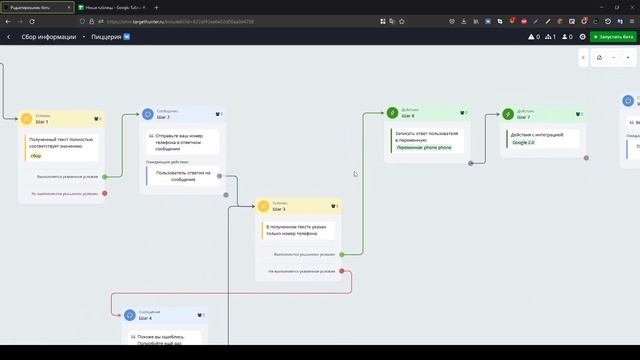Open a new browser tab with plus
This screenshot has width=640, height=360.
(156, 7)
